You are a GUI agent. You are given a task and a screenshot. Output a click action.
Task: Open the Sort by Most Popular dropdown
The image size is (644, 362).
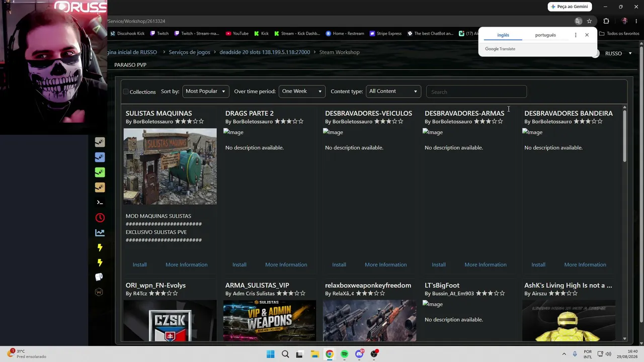(x=205, y=91)
